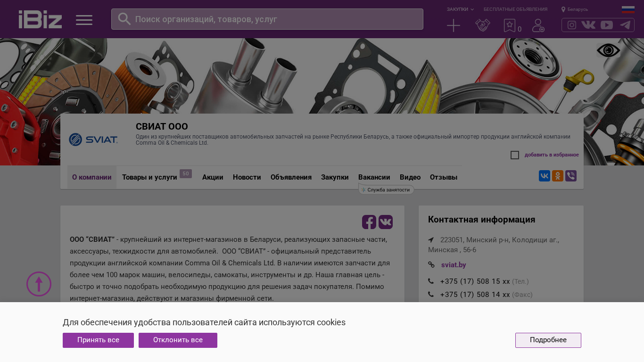Open the Видео tab
Image resolution: width=644 pixels, height=362 pixels.
click(410, 177)
